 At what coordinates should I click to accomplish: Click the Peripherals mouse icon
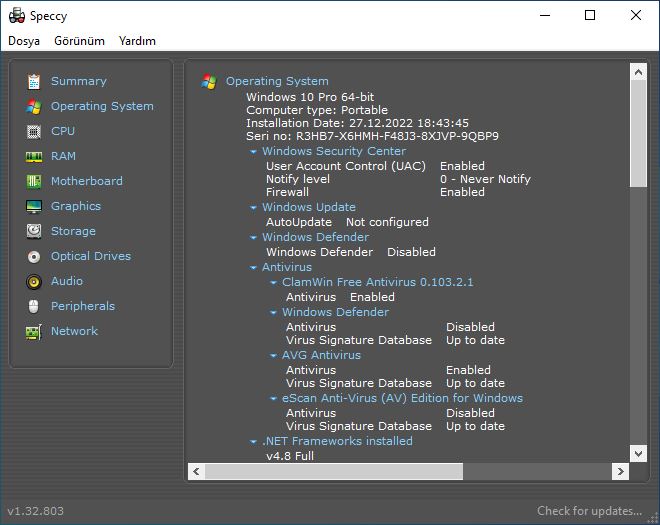34,306
